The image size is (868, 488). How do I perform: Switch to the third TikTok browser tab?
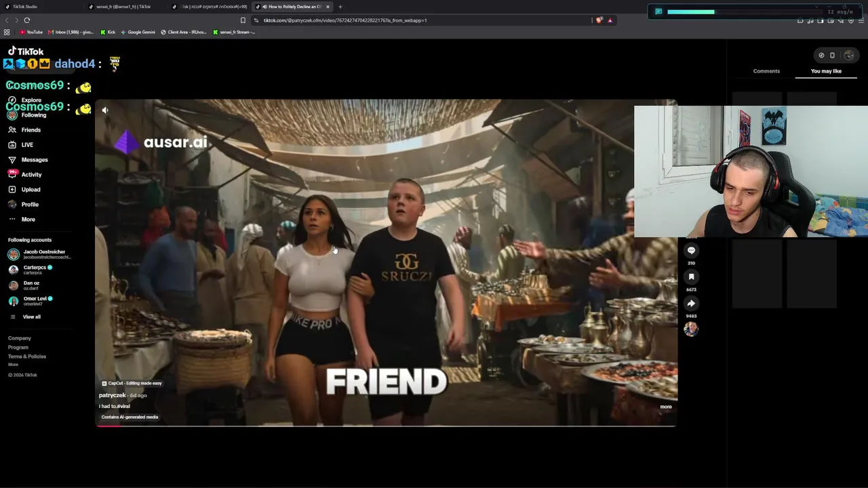pos(210,7)
